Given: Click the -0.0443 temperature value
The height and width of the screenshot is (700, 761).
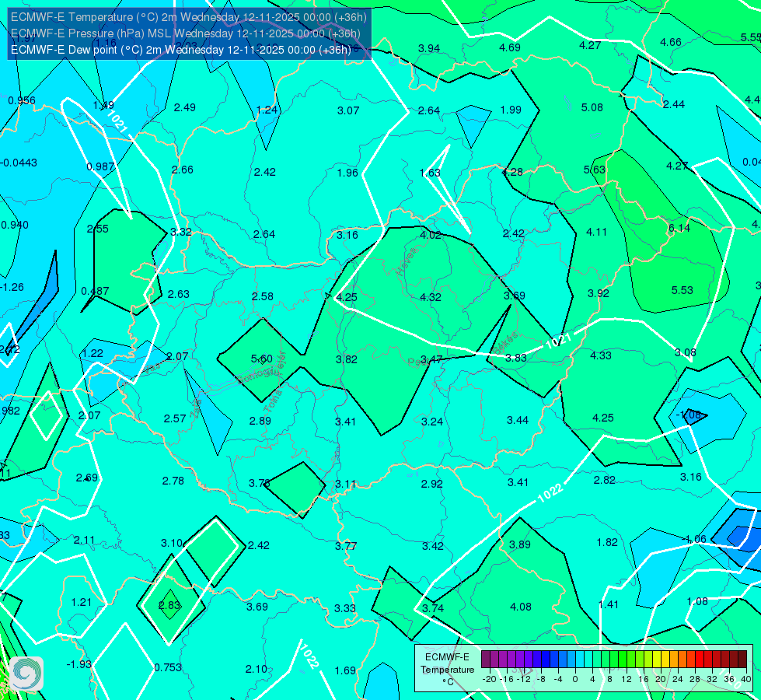Looking at the screenshot, I should pyautogui.click(x=19, y=163).
